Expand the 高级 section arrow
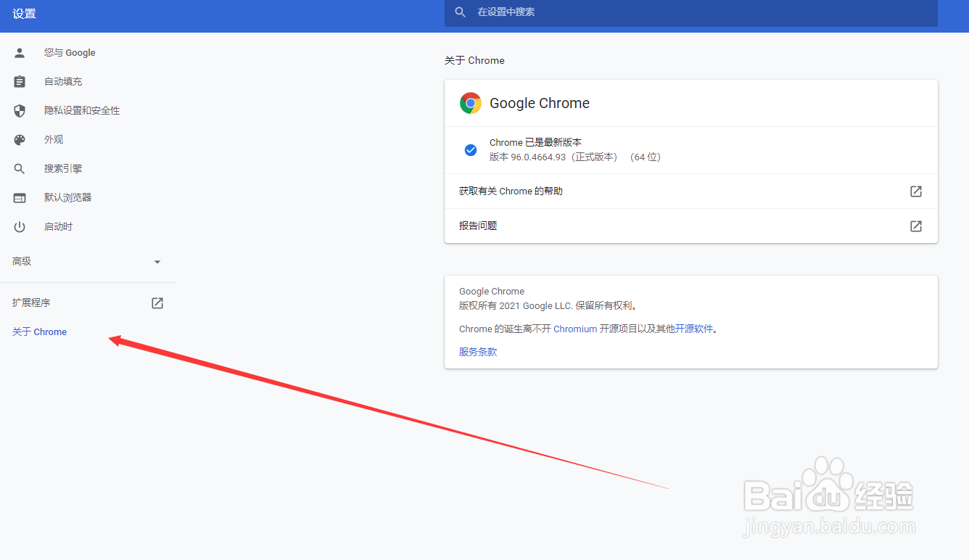Viewport: 969px width, 560px height. (x=157, y=262)
